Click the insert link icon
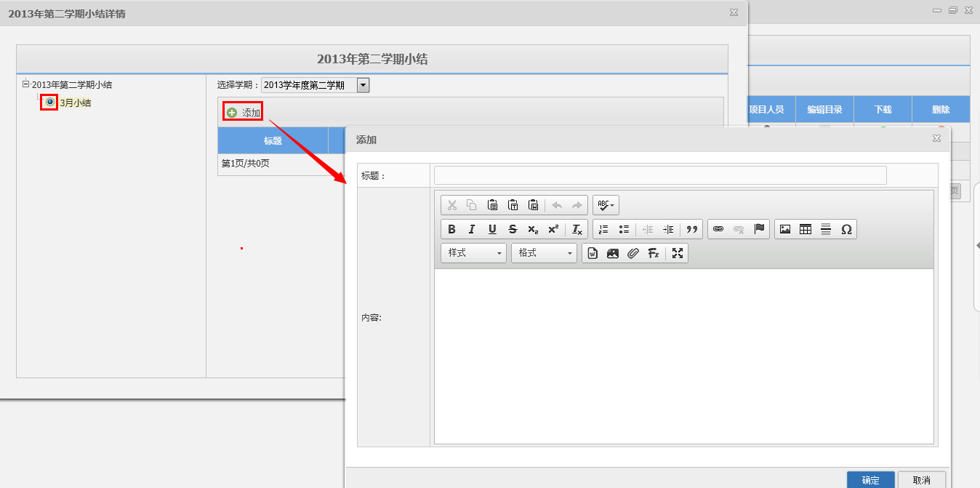 [x=718, y=229]
